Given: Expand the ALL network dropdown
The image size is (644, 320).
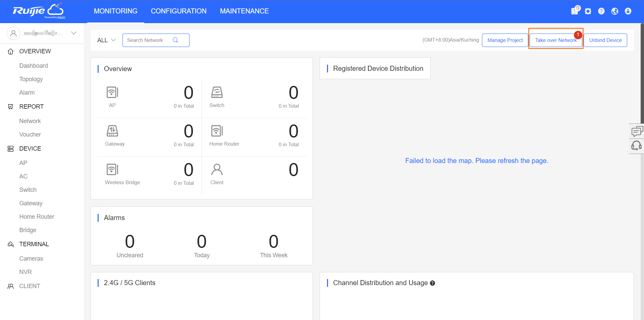Looking at the screenshot, I should click(x=106, y=40).
